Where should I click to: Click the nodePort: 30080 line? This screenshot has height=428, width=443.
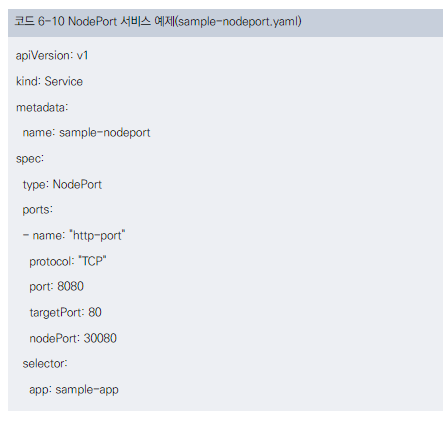73,338
